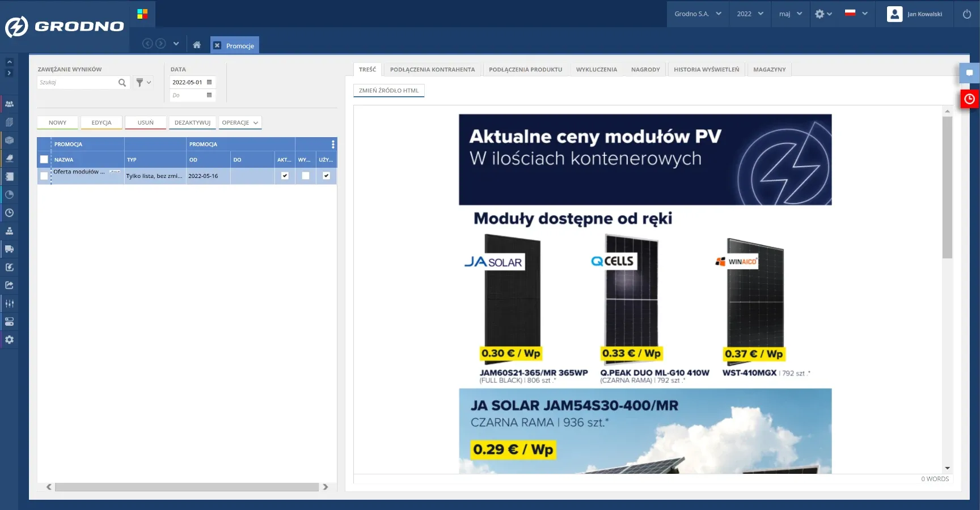Switch to the NAGRODY tab
Screen dimensions: 980x510
tap(645, 70)
